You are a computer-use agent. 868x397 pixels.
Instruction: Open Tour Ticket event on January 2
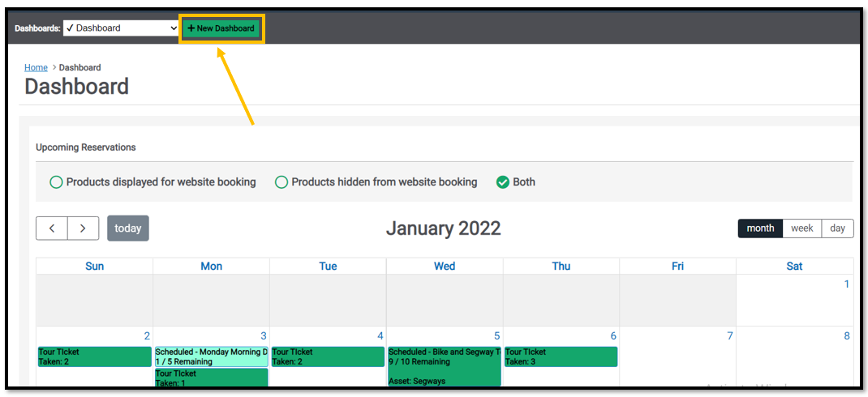point(95,356)
